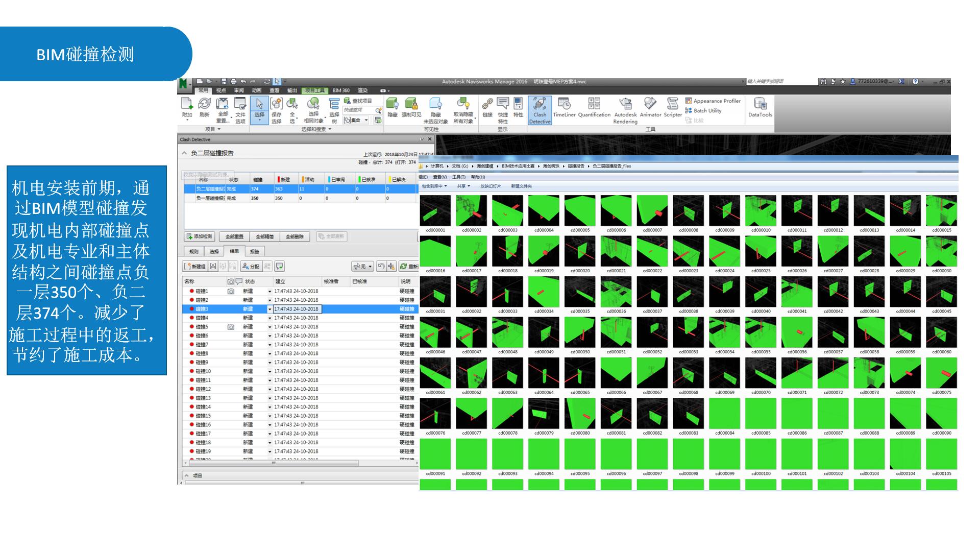This screenshot has height=551, width=980.
Task: Click the help question-mark icon
Action: tap(915, 81)
